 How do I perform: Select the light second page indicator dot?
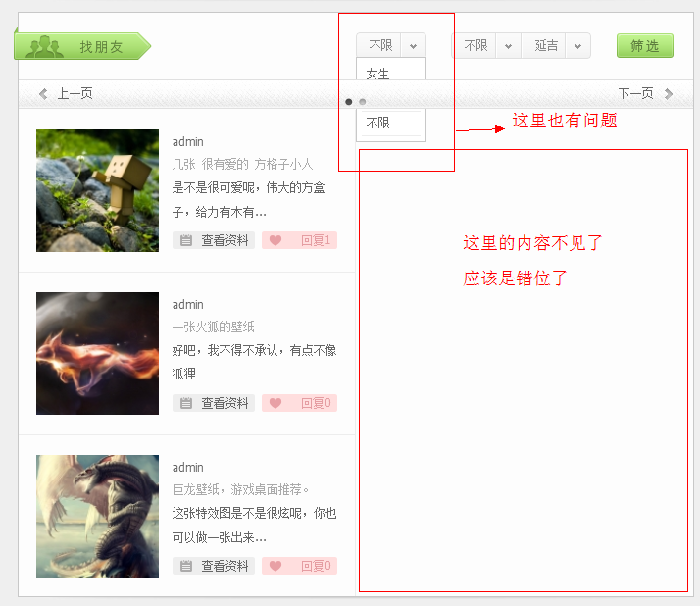pos(363,102)
